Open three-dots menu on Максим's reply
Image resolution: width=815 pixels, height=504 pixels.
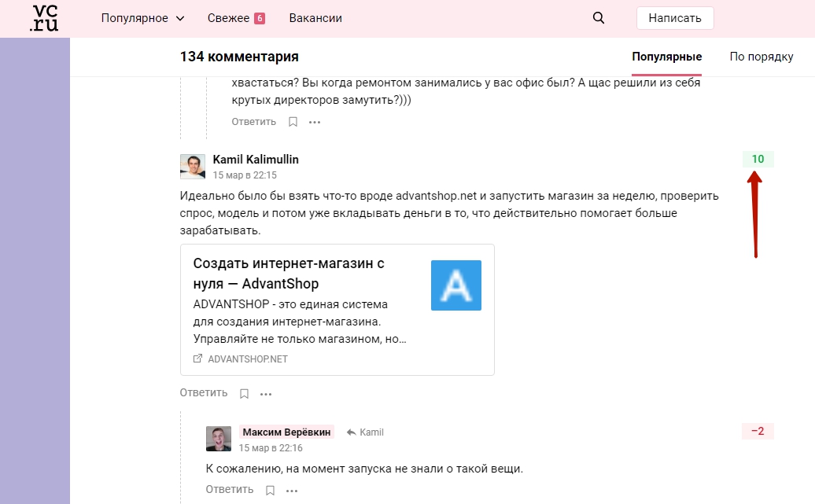(x=292, y=491)
